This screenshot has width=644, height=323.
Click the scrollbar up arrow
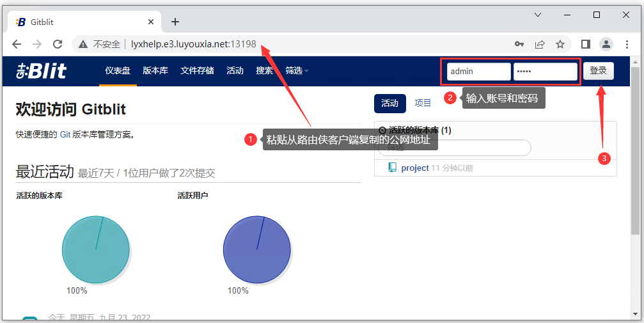coord(635,62)
